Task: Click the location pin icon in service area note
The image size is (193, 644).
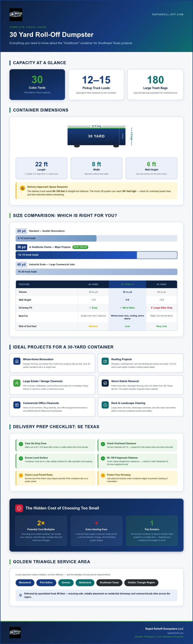Action: click(21, 595)
